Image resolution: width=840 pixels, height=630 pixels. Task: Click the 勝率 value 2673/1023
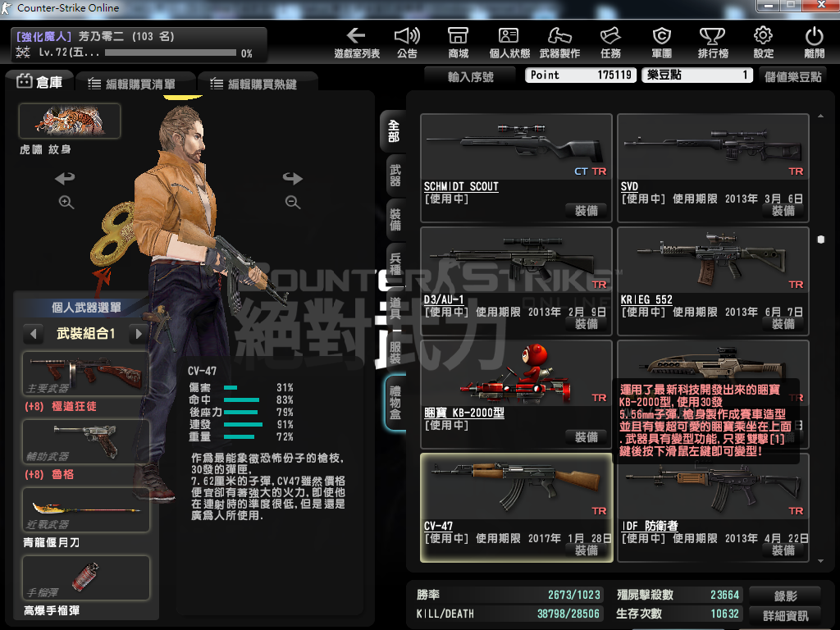[x=573, y=595]
